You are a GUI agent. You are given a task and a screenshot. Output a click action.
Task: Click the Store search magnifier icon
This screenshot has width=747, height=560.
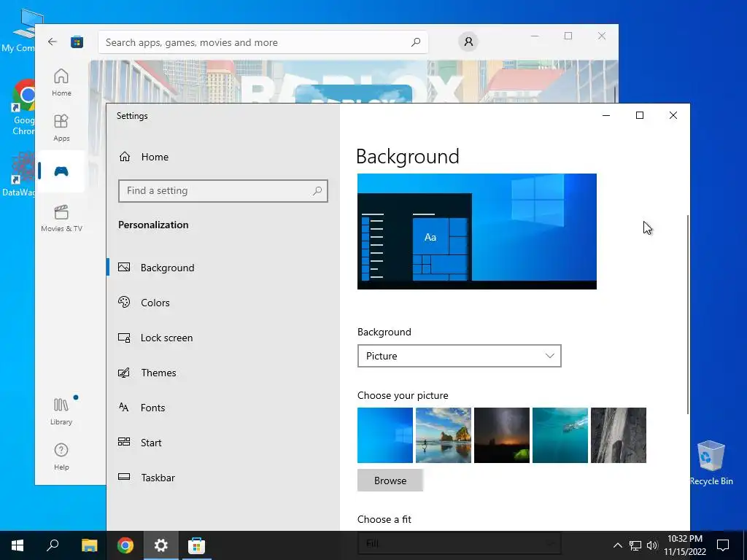pos(416,42)
